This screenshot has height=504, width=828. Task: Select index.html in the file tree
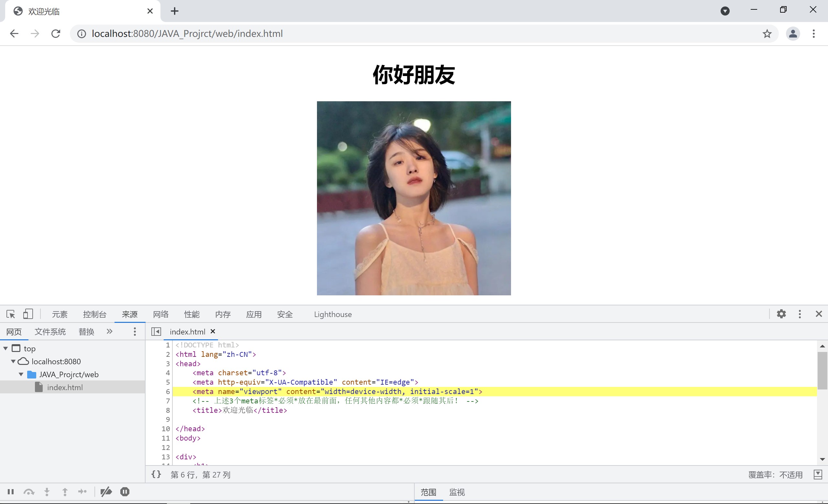tap(64, 388)
